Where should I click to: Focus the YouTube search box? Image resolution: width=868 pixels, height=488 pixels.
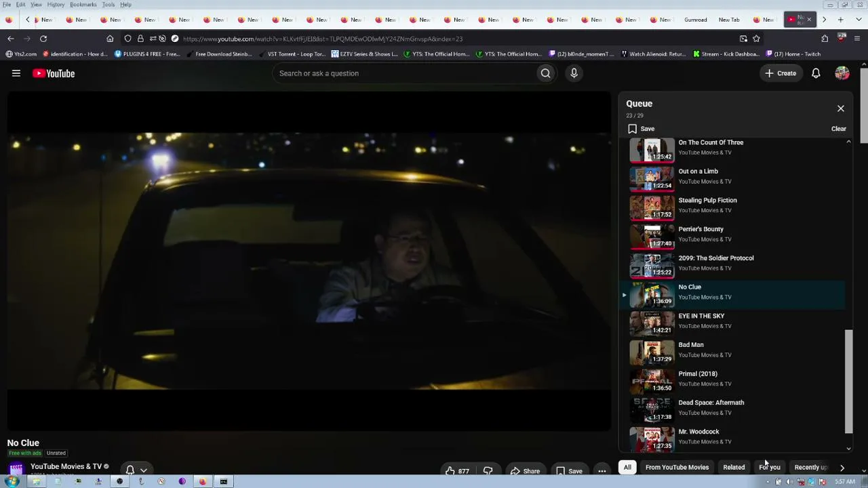[406, 73]
